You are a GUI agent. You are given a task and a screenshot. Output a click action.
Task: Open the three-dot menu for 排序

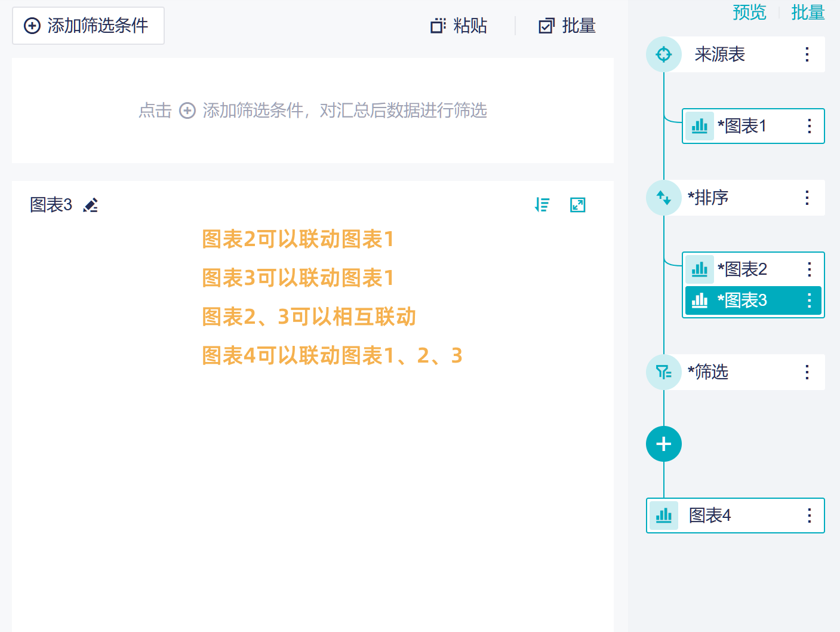(807, 198)
